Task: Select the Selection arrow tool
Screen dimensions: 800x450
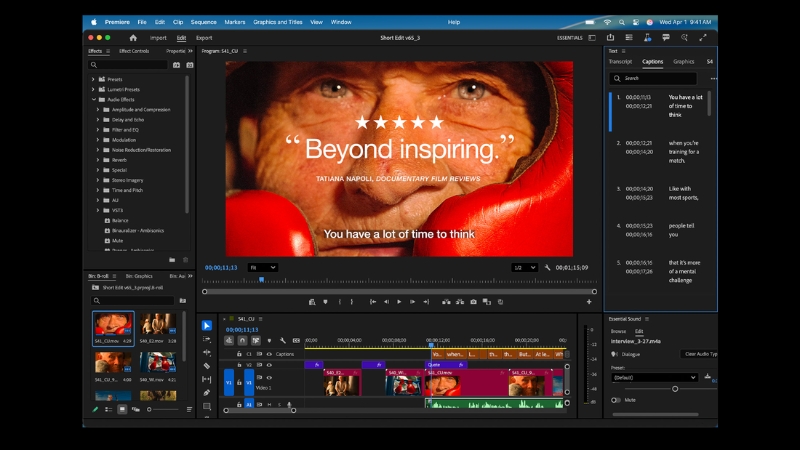Action: click(207, 325)
